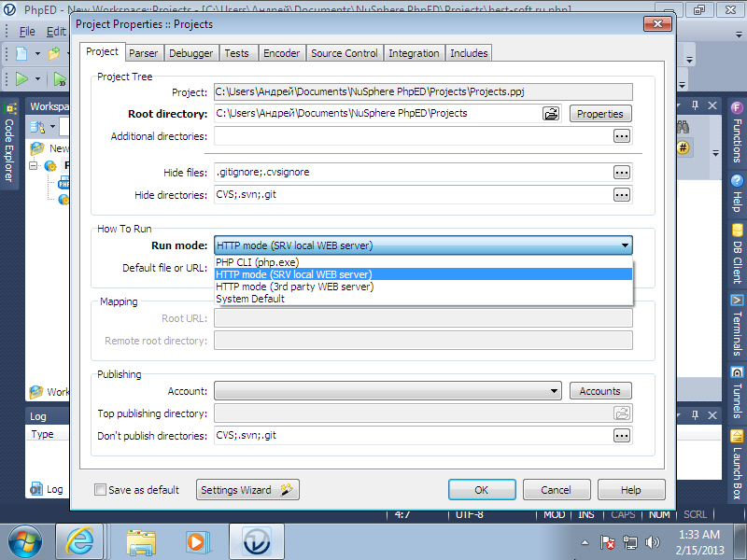Click the OK button
Viewport: 747px width, 560px height.
point(482,489)
